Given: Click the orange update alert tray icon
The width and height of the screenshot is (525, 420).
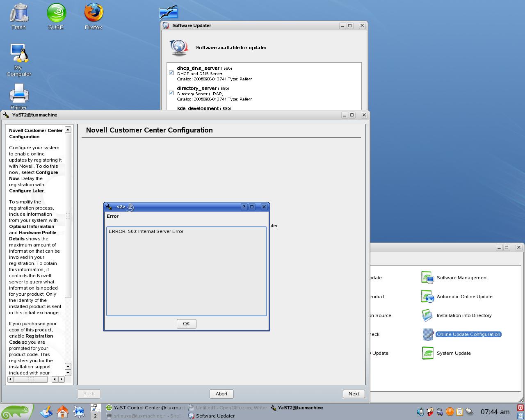Looking at the screenshot, I should (x=450, y=412).
